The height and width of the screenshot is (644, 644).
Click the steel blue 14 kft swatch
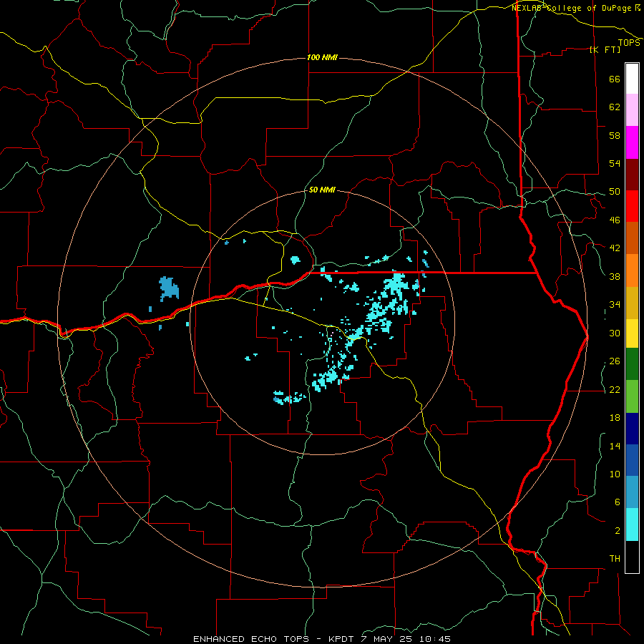632,492
